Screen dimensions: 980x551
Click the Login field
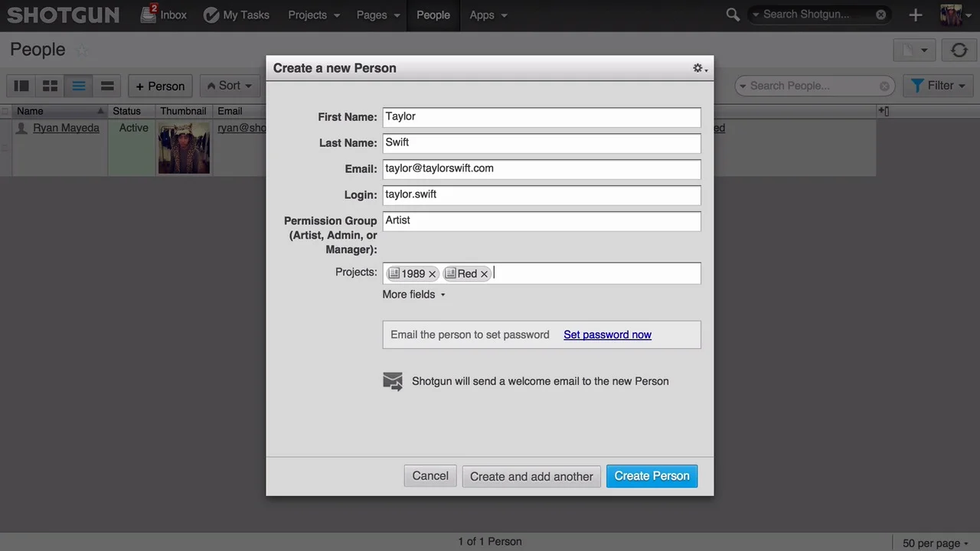tap(541, 195)
